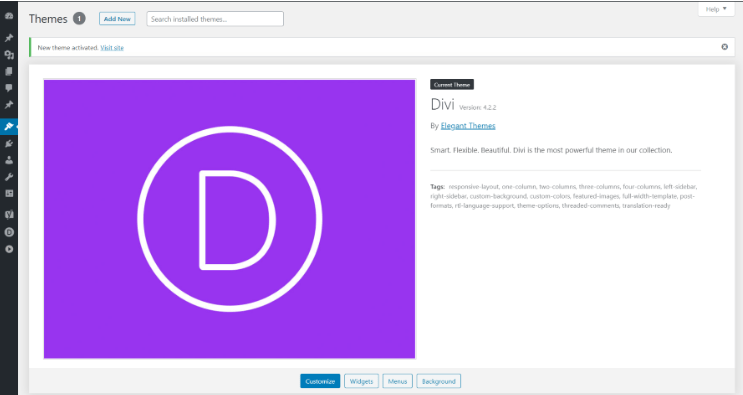Screen dimensions: 743x395
Task: Click the Collapse menu arrow icon
Action: tap(9, 249)
